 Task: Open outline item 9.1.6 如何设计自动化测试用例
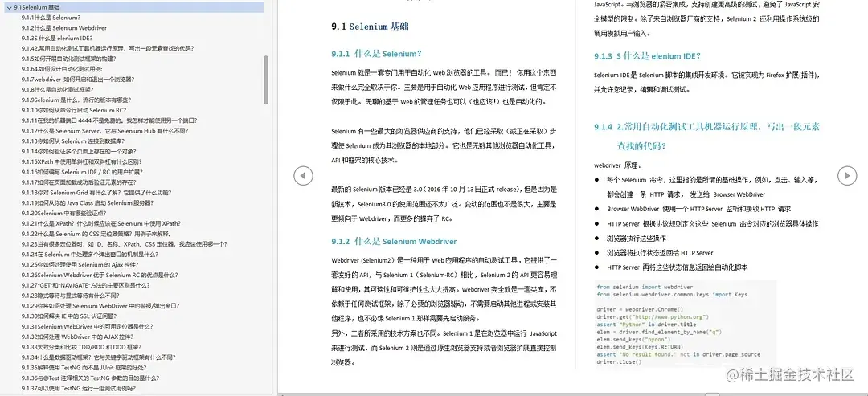62,69
